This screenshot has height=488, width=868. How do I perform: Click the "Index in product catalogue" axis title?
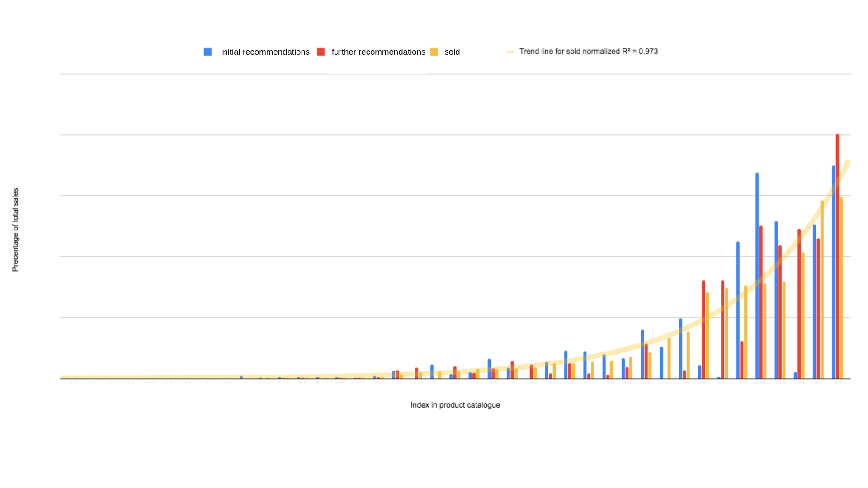[x=455, y=405]
